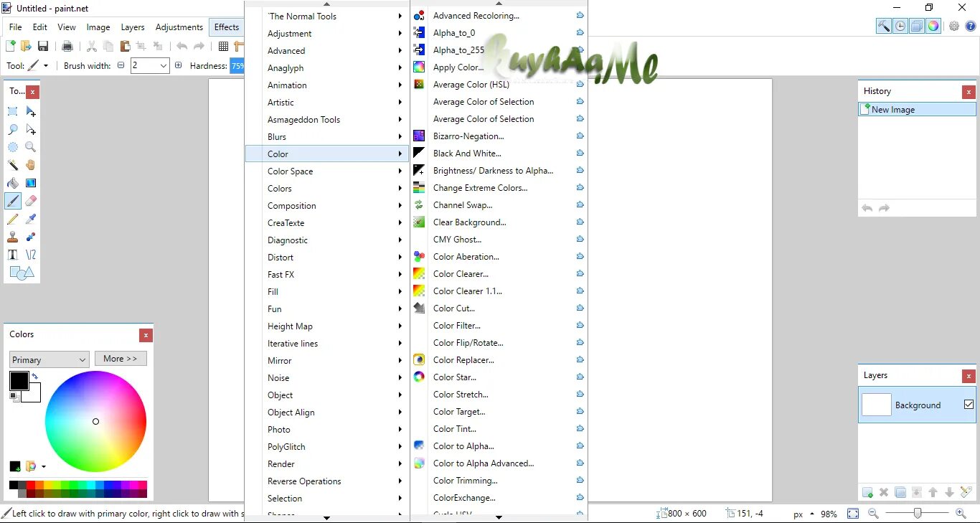Toggle Background layer visibility checkbox
Viewport: 980px width, 523px height.
(969, 405)
